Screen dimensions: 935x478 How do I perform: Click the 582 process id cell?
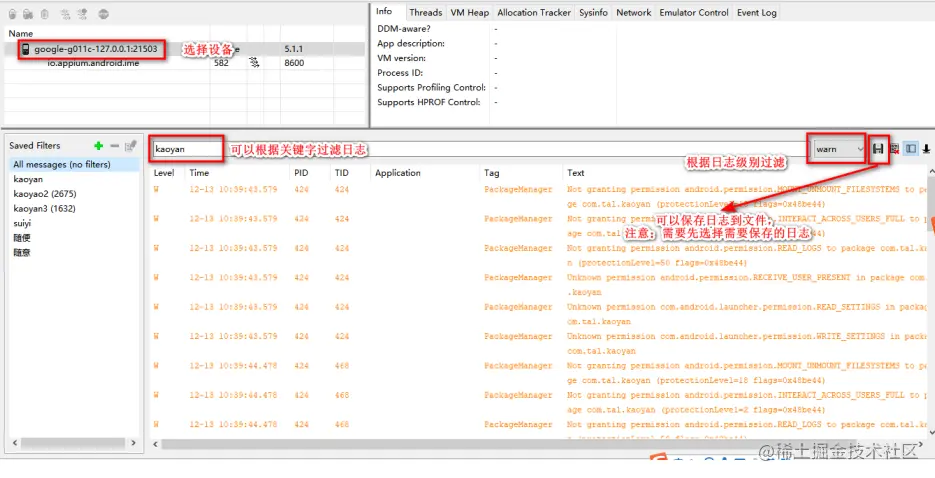point(221,63)
